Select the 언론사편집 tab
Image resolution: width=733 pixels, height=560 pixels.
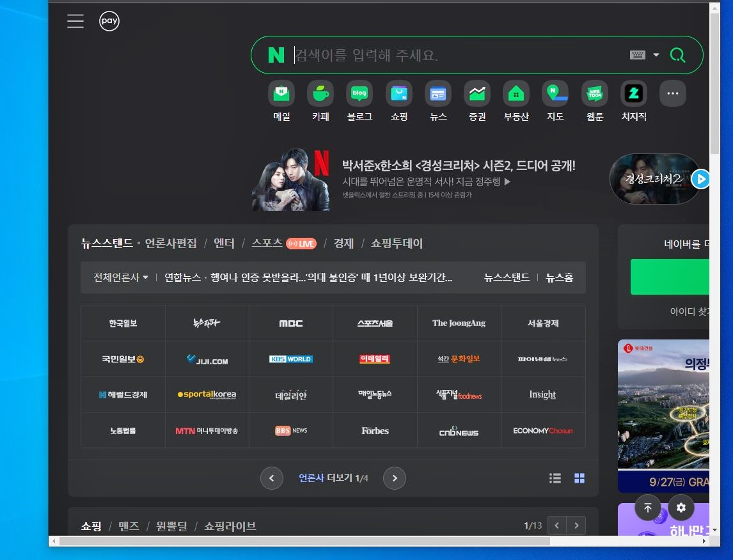[171, 244]
